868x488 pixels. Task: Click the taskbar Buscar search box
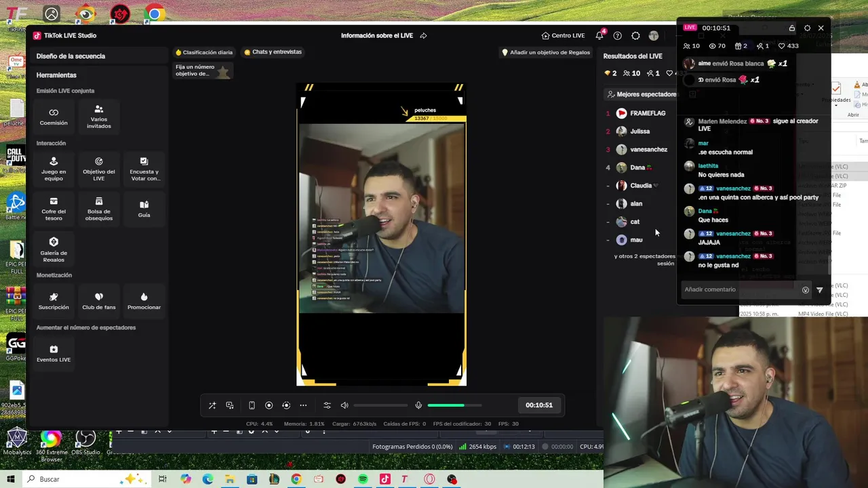[x=88, y=479]
